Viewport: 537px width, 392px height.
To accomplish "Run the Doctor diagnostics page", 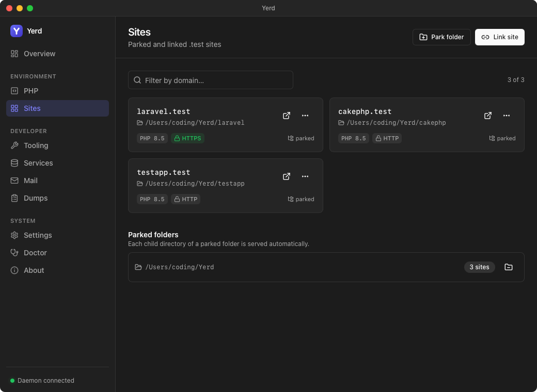I will (57, 252).
